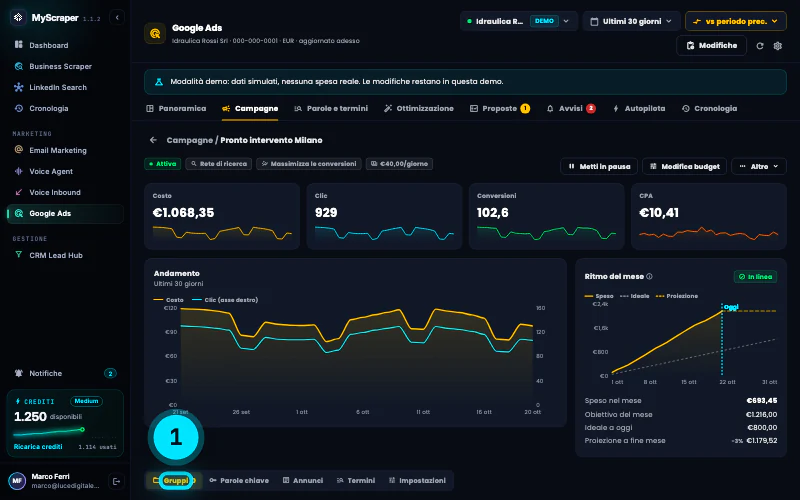The image size is (800, 500).
Task: Click Metti in pausa button
Action: pyautogui.click(x=599, y=166)
